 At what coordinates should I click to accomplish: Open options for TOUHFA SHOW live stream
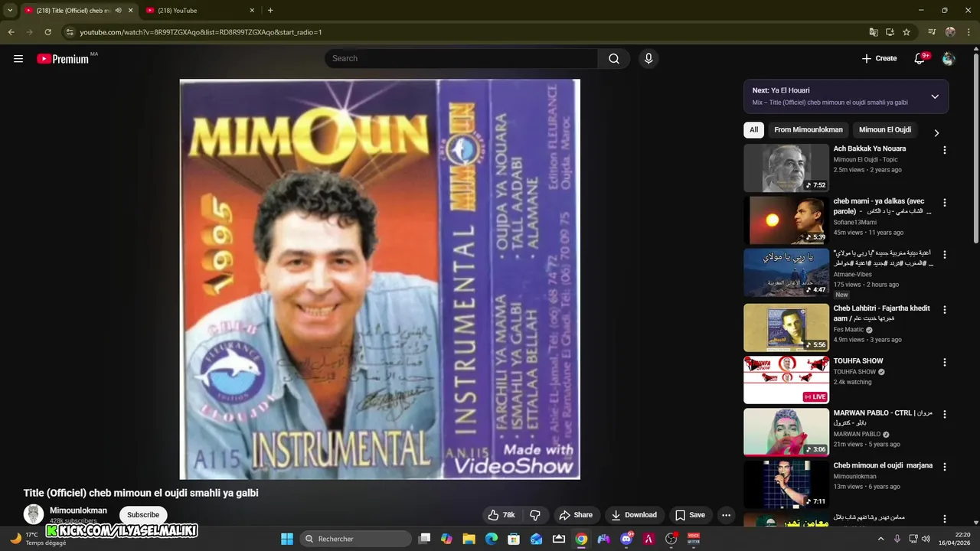944,362
